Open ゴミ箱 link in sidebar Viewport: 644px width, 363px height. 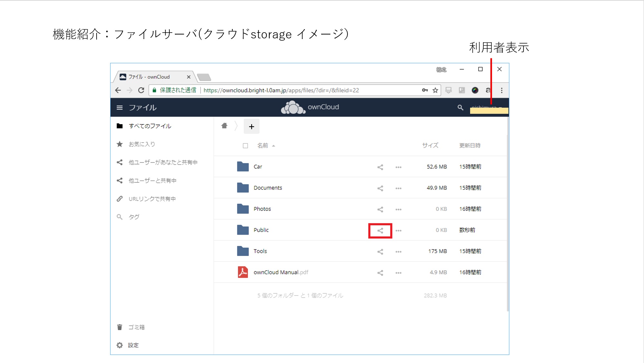pos(136,327)
